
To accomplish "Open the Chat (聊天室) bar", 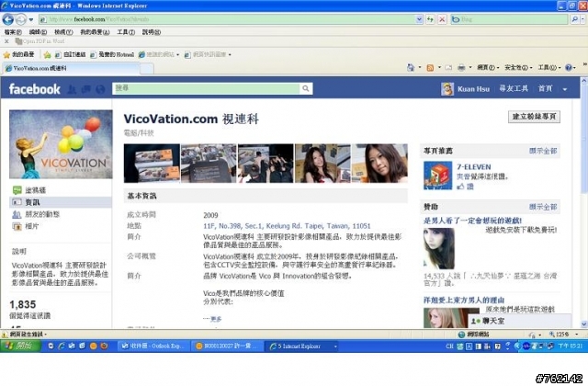I will tap(519, 321).
